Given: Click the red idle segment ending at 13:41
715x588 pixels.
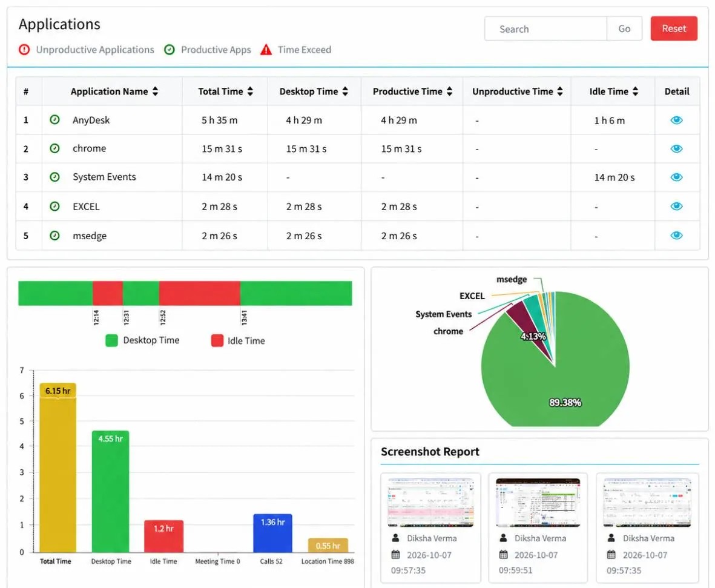Looking at the screenshot, I should [x=200, y=293].
